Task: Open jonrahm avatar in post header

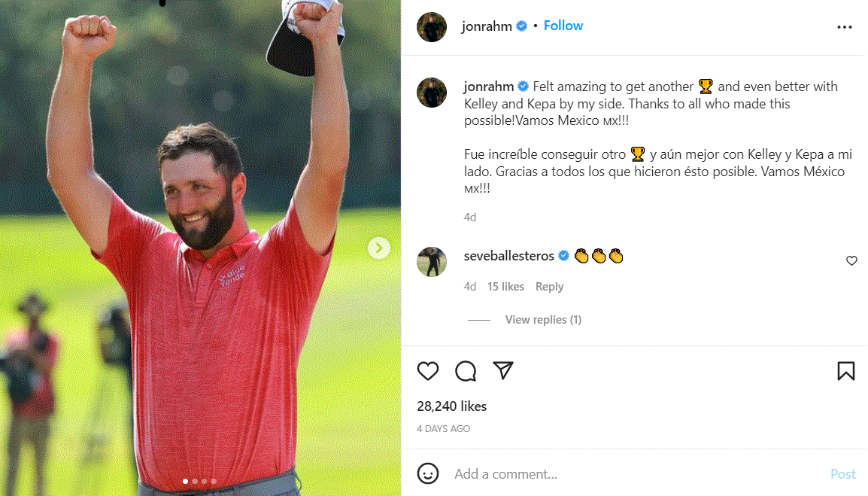Action: (432, 26)
